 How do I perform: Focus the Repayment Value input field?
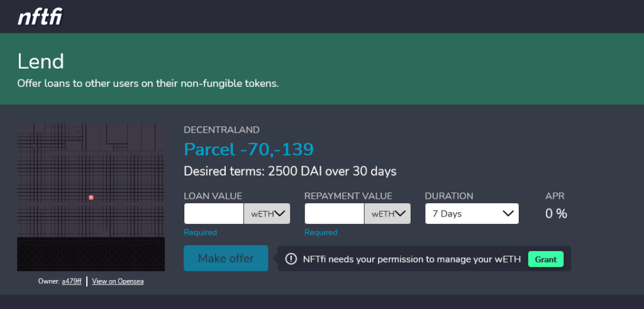point(335,214)
